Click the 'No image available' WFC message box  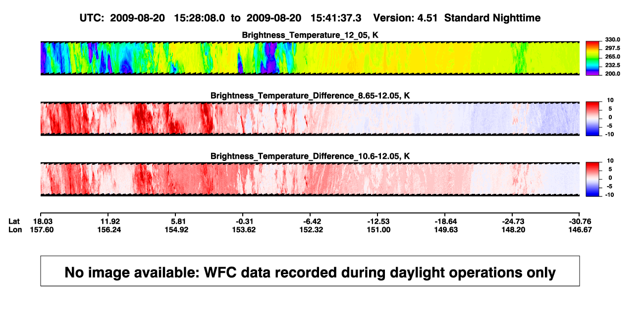click(x=310, y=271)
